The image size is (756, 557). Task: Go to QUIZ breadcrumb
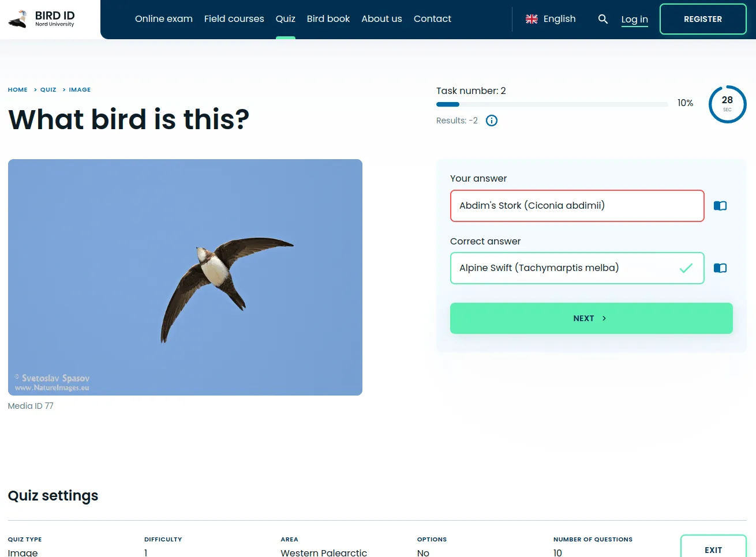click(48, 90)
